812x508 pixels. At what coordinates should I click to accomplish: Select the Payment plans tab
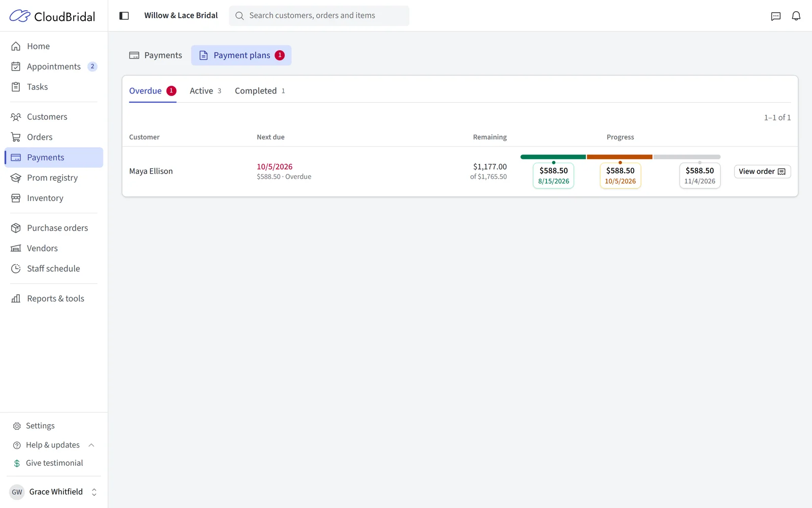[x=242, y=55]
